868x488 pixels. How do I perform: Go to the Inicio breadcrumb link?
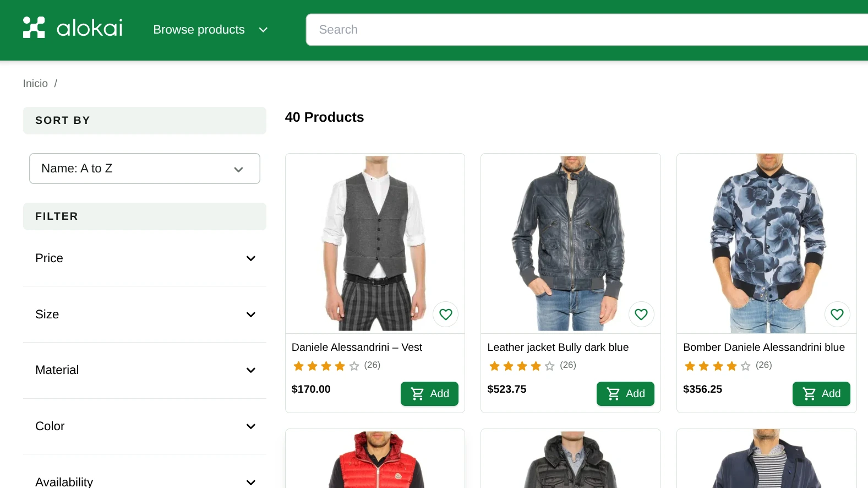pyautogui.click(x=35, y=84)
